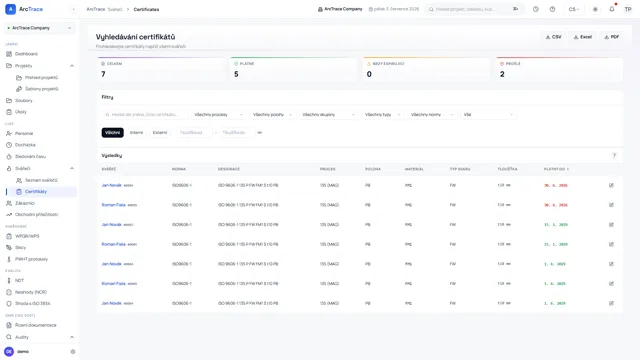Go to Soubory section

[24, 100]
